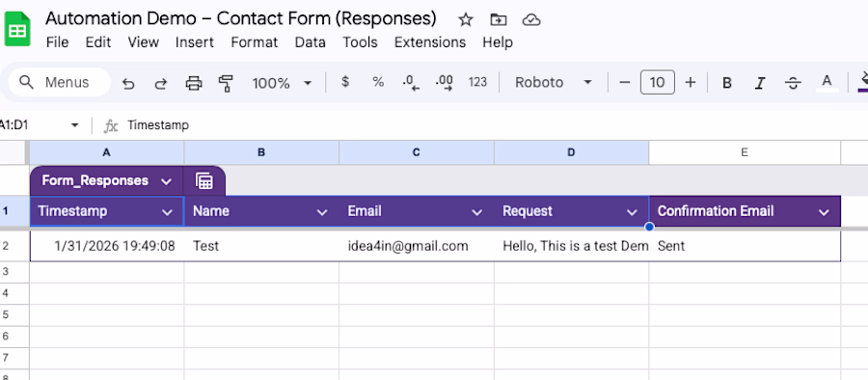Decrease decimal places
The image size is (868, 380).
tap(411, 83)
